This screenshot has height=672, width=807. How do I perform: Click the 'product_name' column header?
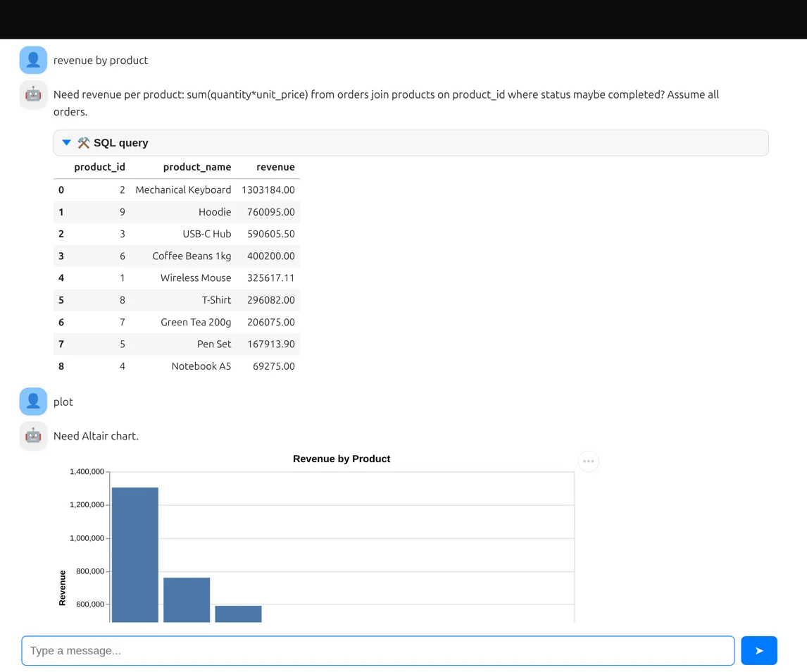click(196, 167)
